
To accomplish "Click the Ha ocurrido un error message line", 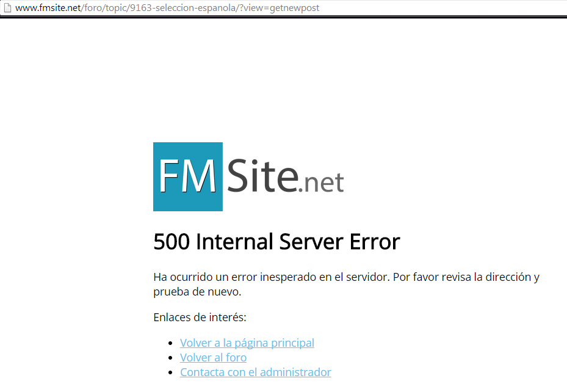I will click(x=346, y=277).
